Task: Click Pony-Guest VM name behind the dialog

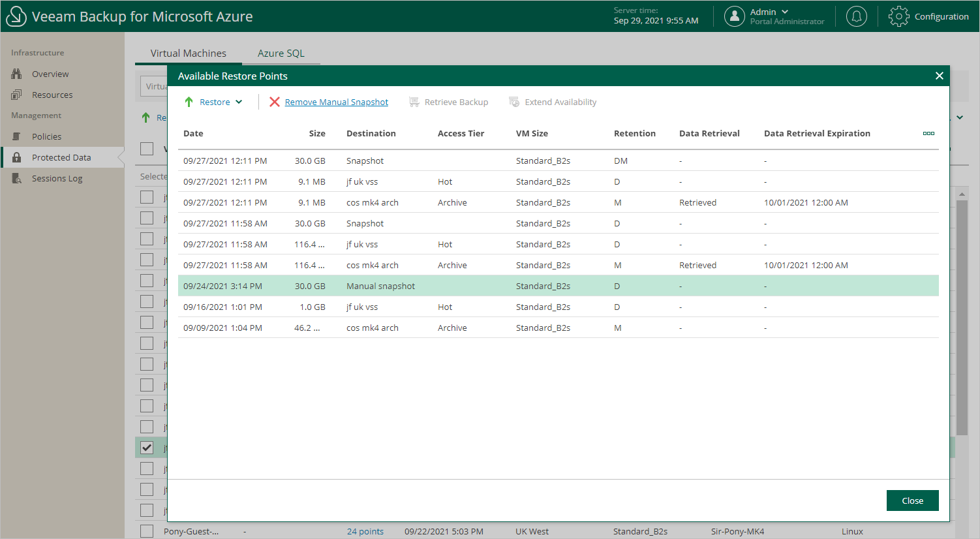Action: 191,531
